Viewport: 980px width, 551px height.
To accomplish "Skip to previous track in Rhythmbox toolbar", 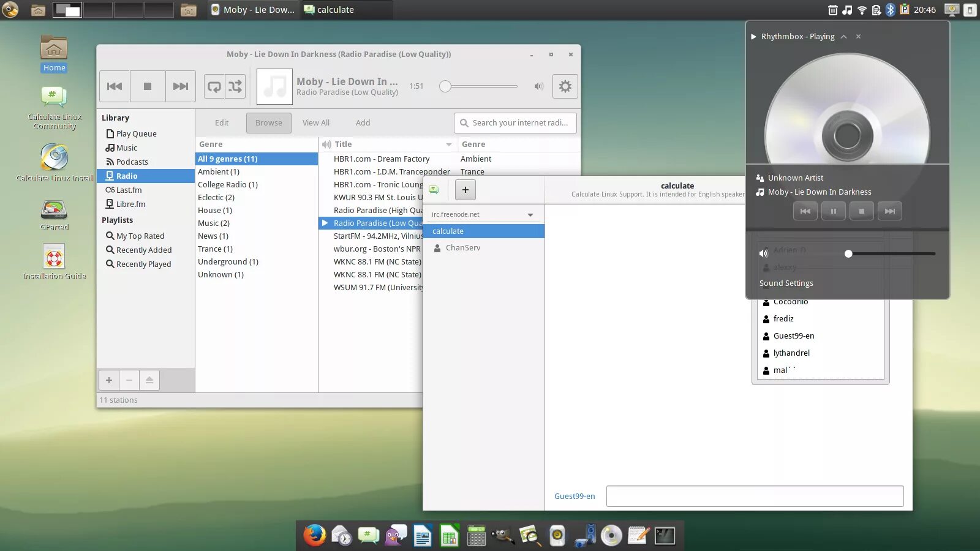I will [x=115, y=86].
